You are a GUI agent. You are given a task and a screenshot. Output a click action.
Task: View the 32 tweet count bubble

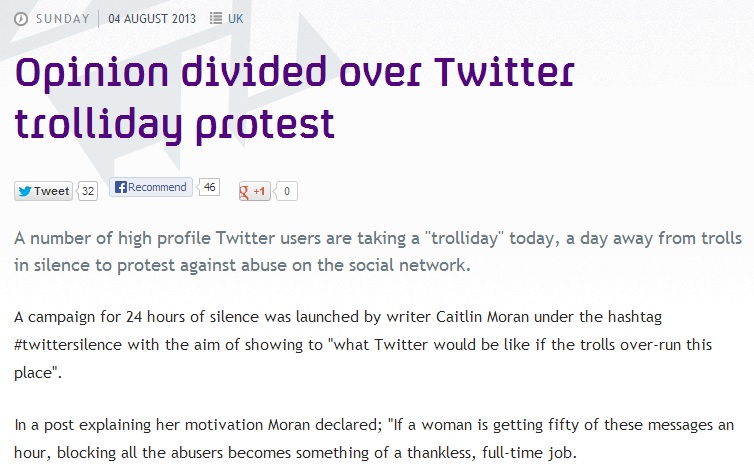click(x=88, y=191)
